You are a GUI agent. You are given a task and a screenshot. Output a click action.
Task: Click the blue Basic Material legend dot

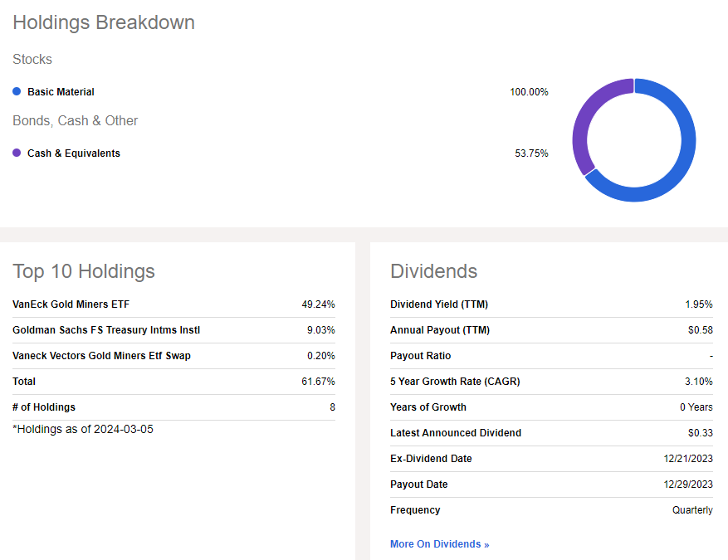point(17,92)
